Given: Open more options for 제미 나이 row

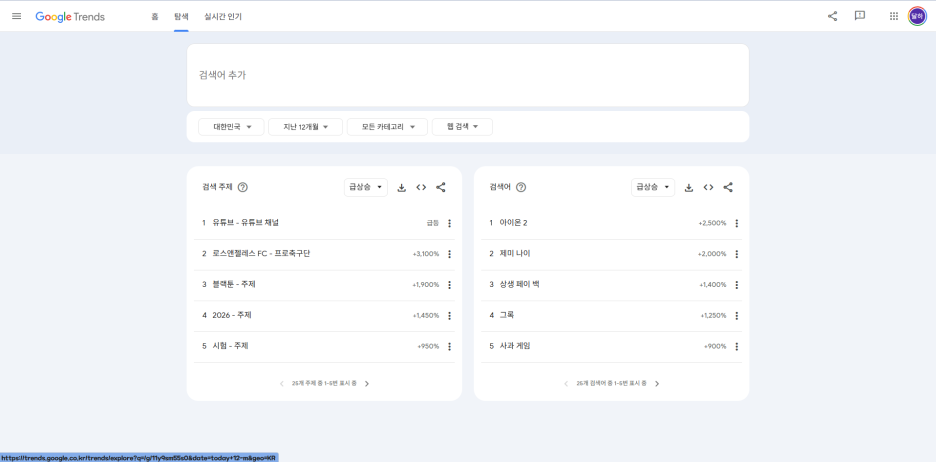Looking at the screenshot, I should [737, 254].
